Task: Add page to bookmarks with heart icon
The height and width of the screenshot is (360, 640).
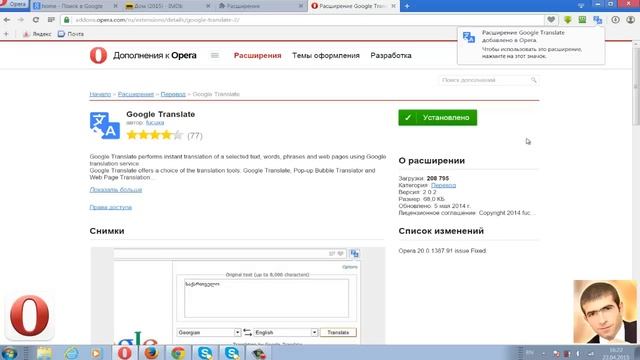Action: pyautogui.click(x=551, y=20)
